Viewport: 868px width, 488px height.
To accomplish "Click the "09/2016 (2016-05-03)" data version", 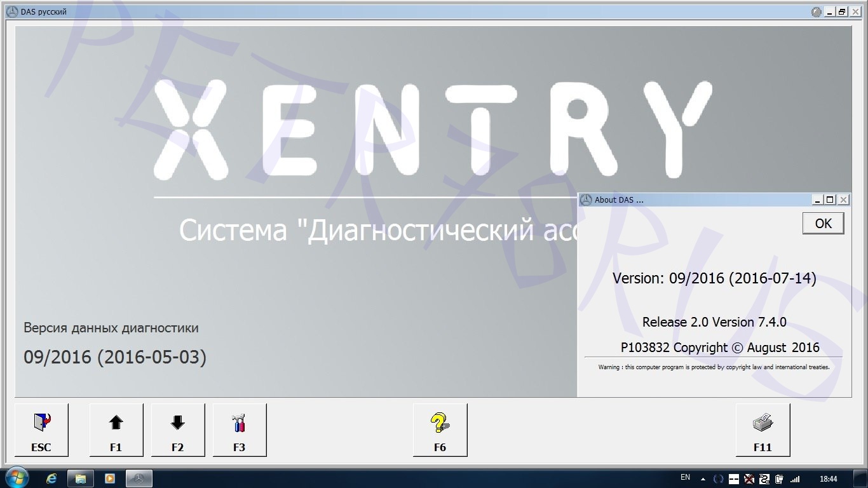I will 115,357.
